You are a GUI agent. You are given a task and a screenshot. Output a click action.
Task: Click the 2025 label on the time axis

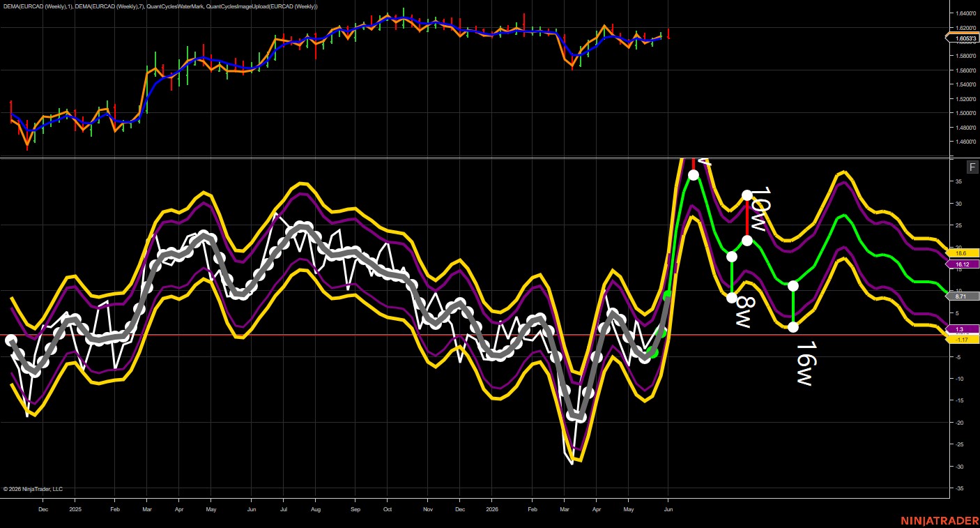point(76,510)
